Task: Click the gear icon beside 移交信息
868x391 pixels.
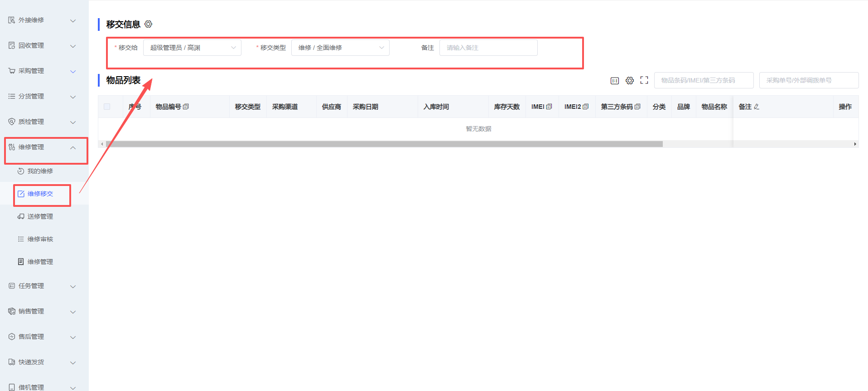Action: click(148, 24)
